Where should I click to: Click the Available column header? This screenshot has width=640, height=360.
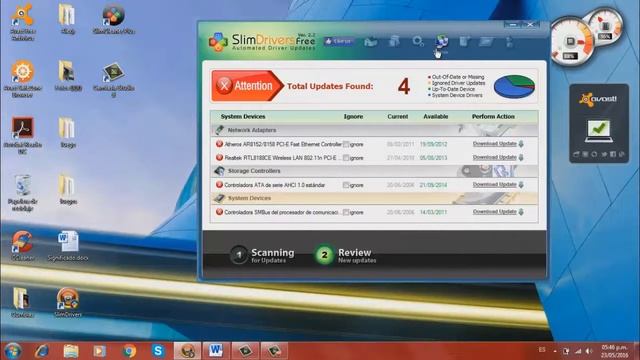(x=436, y=117)
